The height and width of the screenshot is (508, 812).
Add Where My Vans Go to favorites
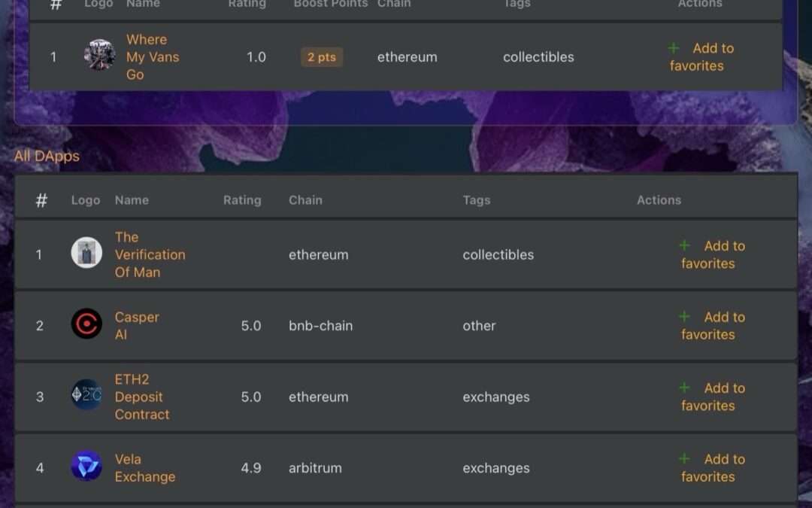point(701,57)
